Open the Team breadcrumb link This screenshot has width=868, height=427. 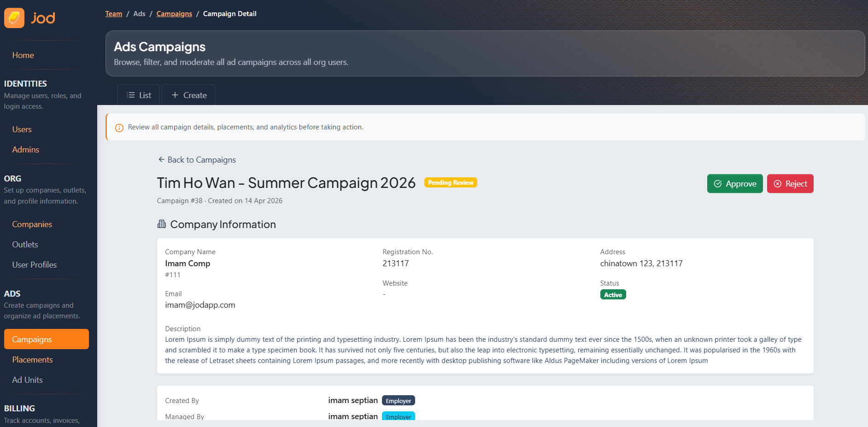tap(113, 14)
